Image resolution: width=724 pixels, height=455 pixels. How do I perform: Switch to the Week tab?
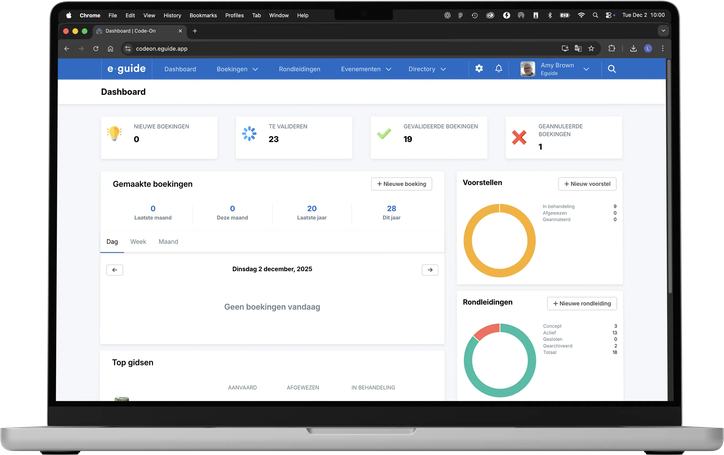[138, 242]
